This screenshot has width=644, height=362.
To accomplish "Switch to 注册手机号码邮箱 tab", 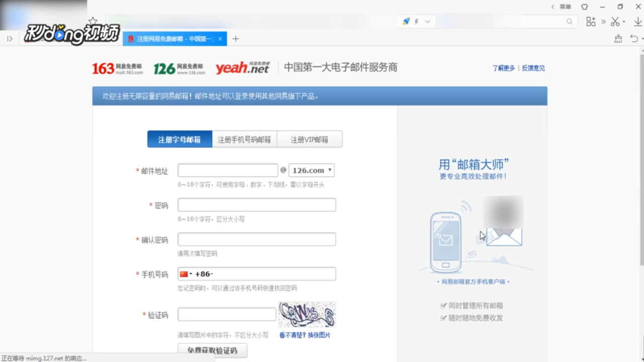I will 245,139.
